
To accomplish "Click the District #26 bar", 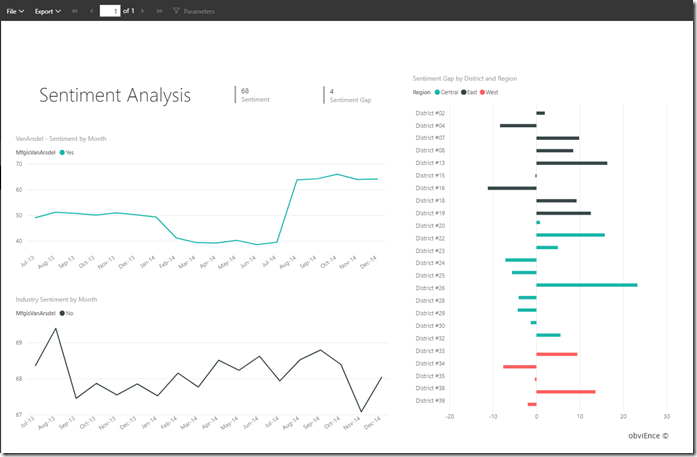I will [x=586, y=285].
